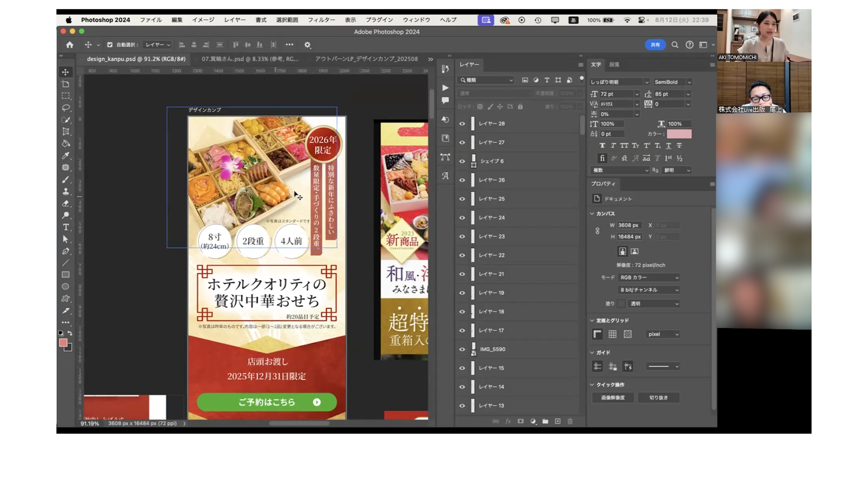
Task: Hide layer レイヤー 28
Action: pyautogui.click(x=462, y=123)
